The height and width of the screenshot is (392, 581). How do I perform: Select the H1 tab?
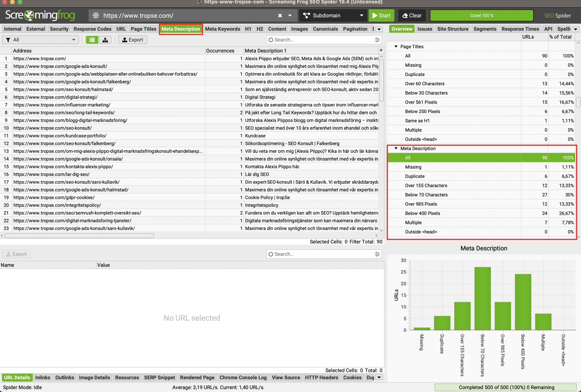tap(248, 29)
